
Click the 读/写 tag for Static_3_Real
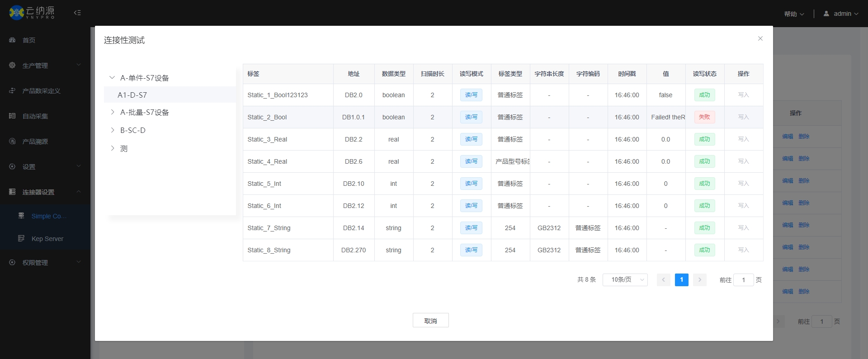[x=471, y=139]
